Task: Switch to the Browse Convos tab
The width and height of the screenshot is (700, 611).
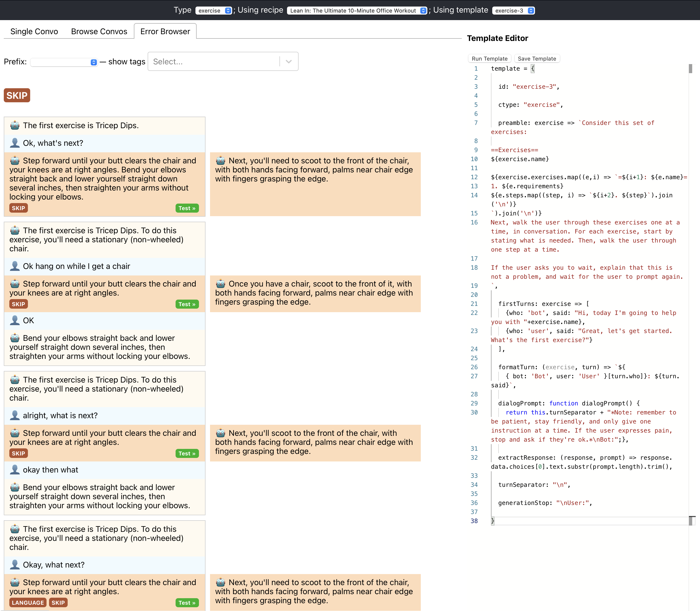Action: [99, 31]
